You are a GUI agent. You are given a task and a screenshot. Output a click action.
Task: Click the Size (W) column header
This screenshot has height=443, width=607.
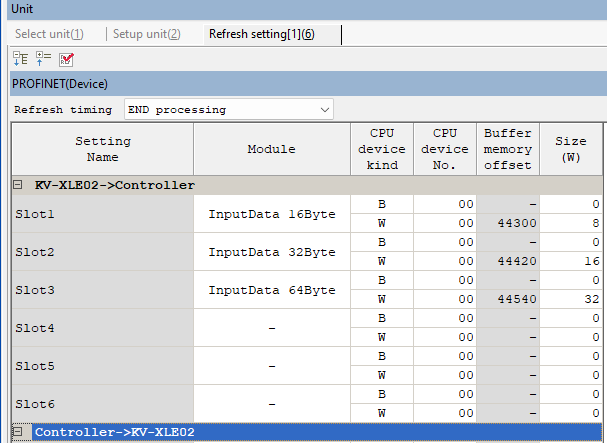coord(571,149)
